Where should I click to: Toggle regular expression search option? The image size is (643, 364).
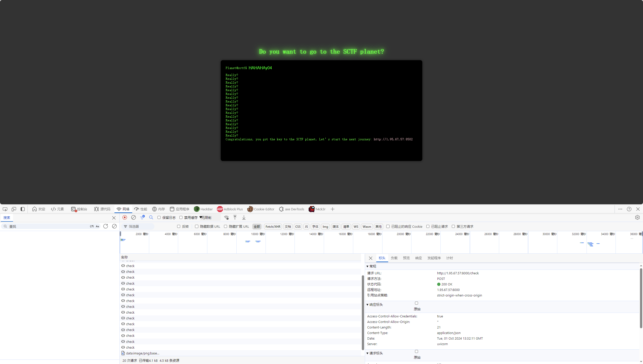[92, 226]
